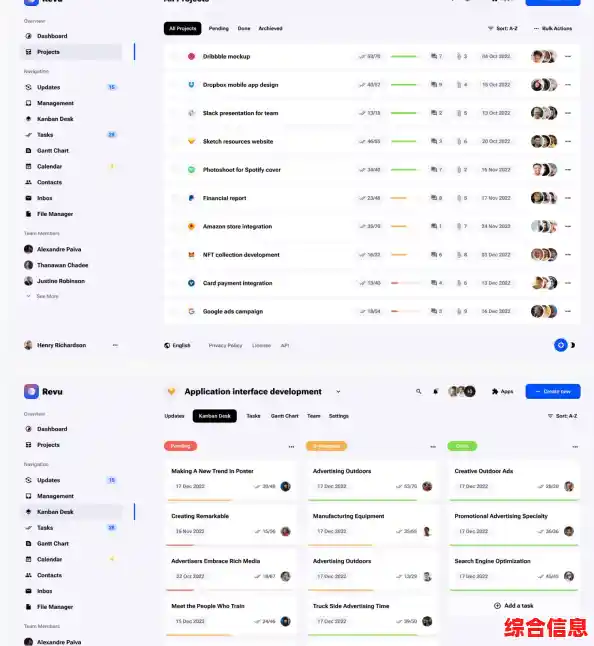
Task: Open the three-dot menu for Dribbble mockup
Action: click(x=568, y=56)
